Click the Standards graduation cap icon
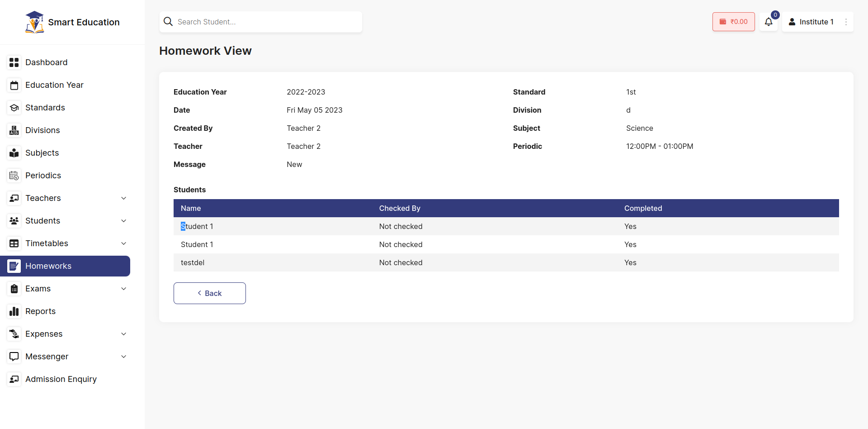The height and width of the screenshot is (429, 868). click(x=14, y=108)
